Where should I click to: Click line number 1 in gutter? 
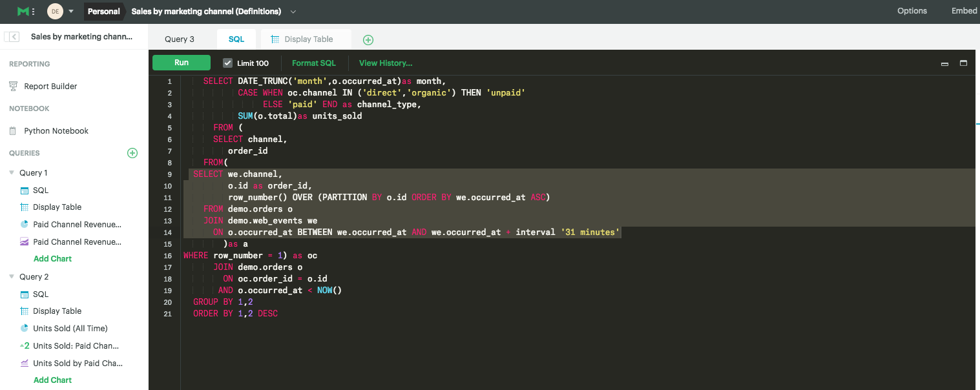pyautogui.click(x=169, y=81)
